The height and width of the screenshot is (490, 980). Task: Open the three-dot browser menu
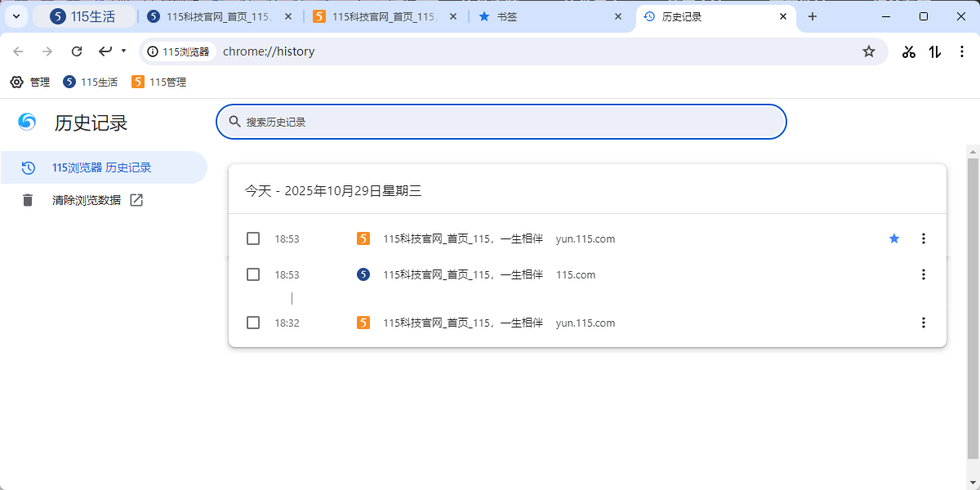pos(961,51)
